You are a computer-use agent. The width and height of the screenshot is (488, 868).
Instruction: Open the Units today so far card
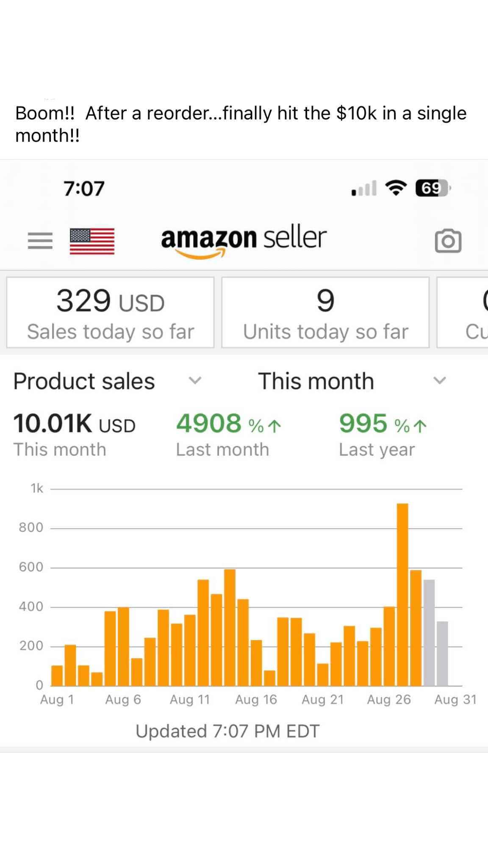[x=325, y=313]
